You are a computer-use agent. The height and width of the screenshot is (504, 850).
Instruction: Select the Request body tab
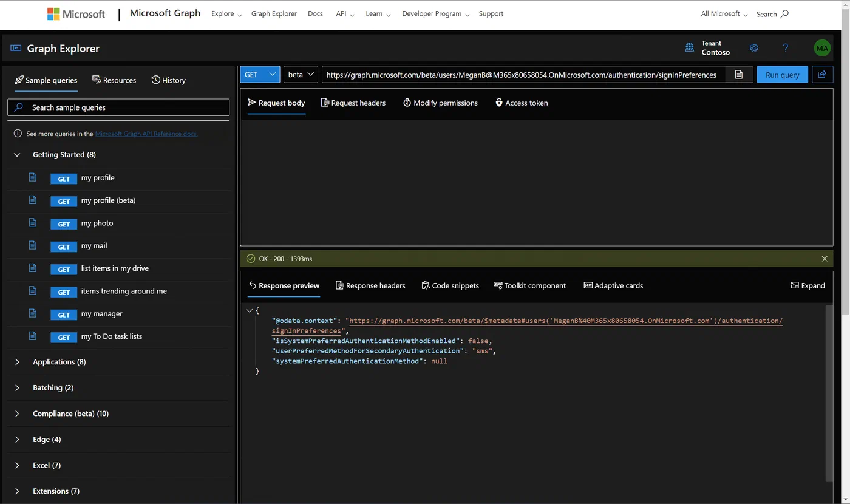pyautogui.click(x=276, y=103)
